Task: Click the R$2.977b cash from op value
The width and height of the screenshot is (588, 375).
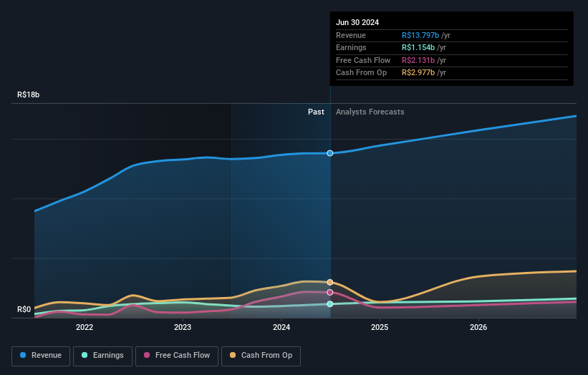Action: (x=418, y=73)
